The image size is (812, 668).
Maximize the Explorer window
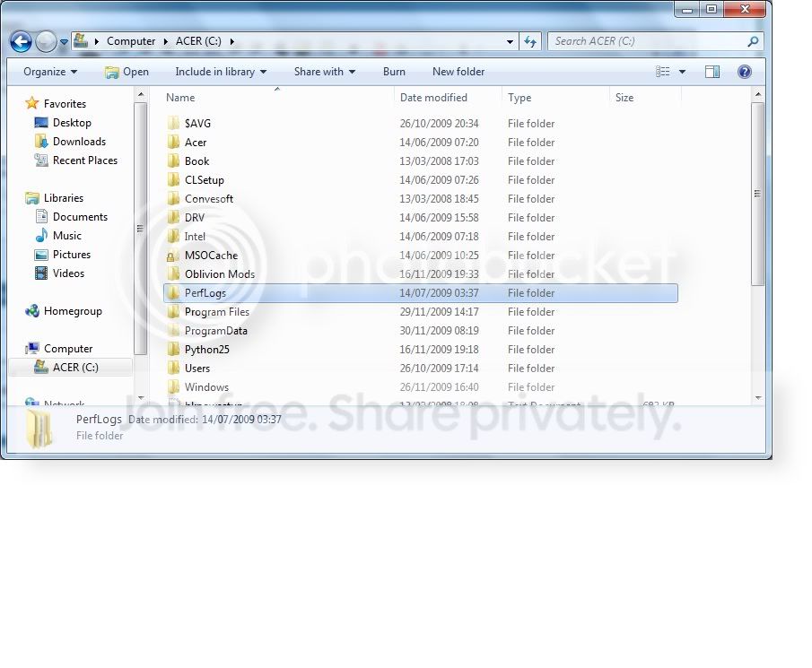[712, 9]
